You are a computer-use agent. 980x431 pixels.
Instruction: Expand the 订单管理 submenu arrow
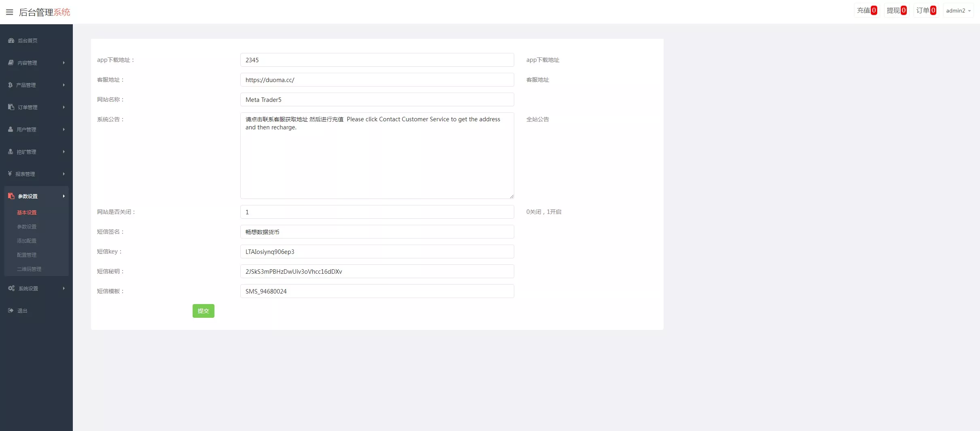tap(64, 107)
